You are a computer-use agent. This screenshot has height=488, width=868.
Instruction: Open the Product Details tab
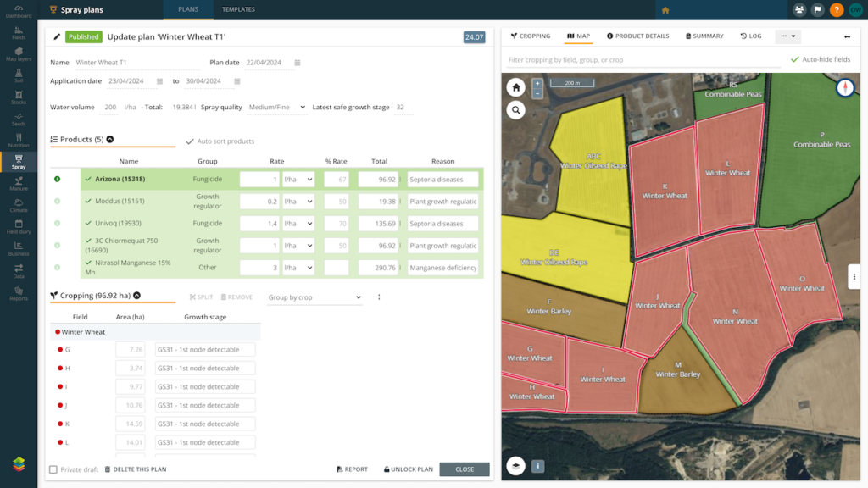(637, 36)
